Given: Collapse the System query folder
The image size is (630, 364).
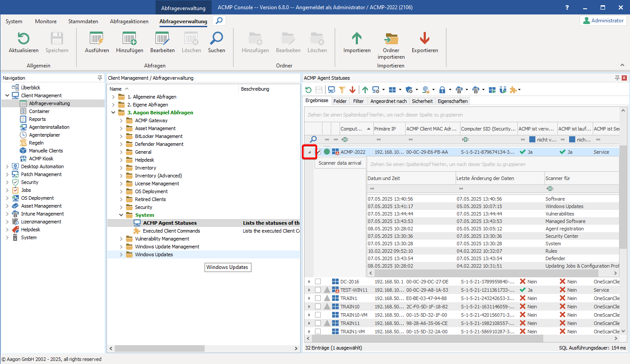Looking at the screenshot, I should [121, 215].
